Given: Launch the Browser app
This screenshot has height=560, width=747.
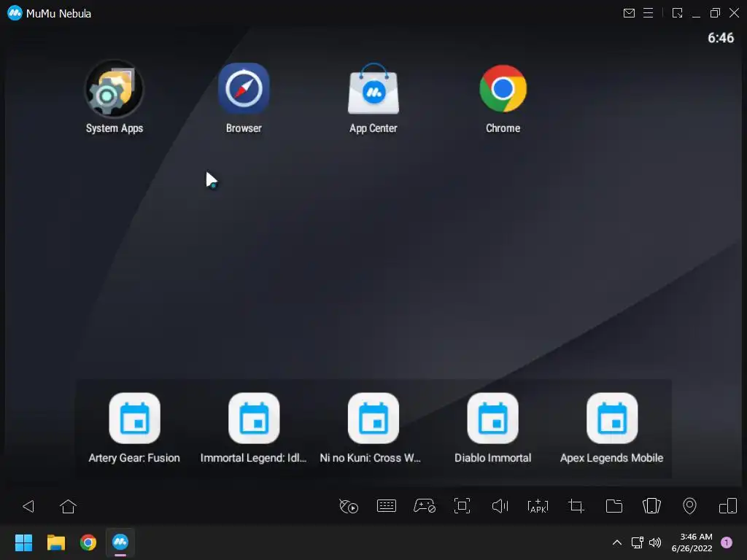Looking at the screenshot, I should click(x=244, y=88).
